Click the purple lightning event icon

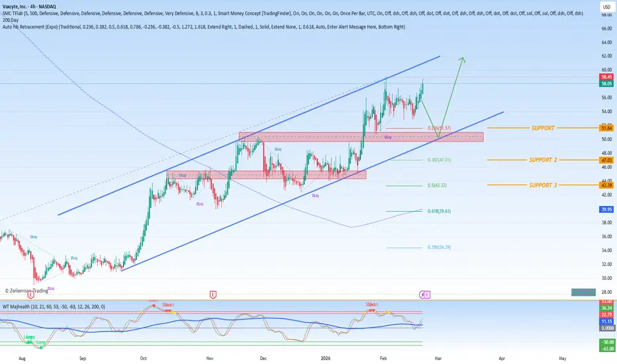tap(422, 295)
